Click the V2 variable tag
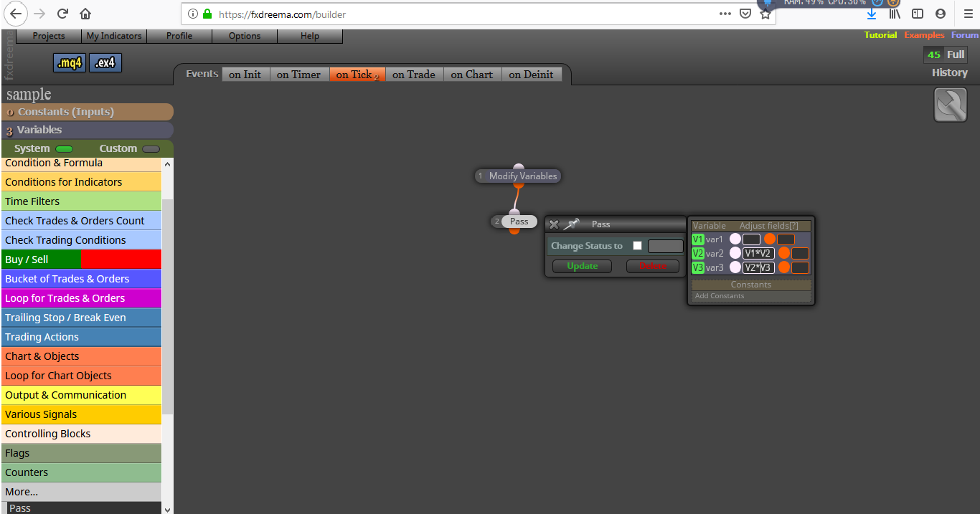This screenshot has height=514, width=980. click(698, 253)
